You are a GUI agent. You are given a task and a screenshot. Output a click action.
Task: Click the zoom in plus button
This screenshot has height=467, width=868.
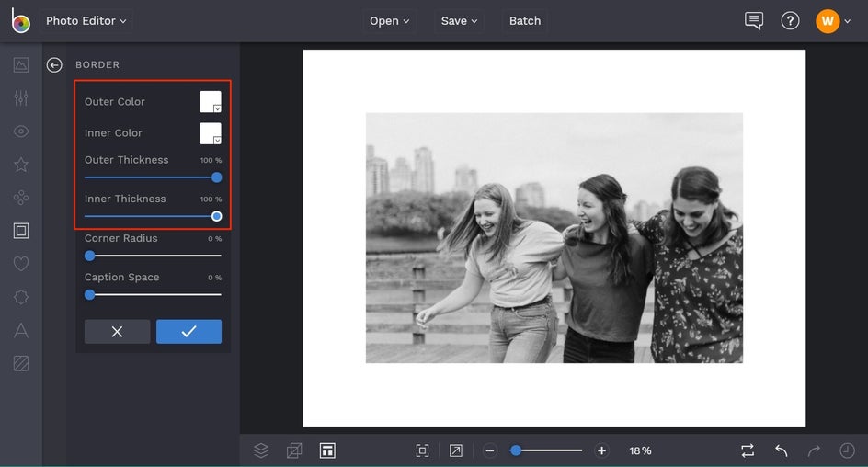click(x=601, y=450)
